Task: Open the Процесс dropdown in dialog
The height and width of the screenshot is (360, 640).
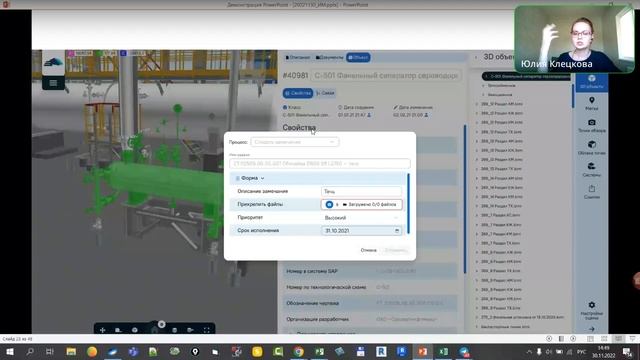Action: coord(295,142)
